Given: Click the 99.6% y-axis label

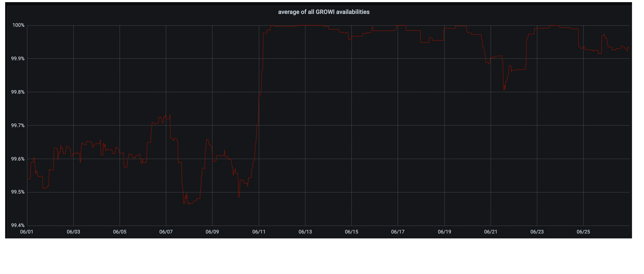Looking at the screenshot, I should 18,159.
